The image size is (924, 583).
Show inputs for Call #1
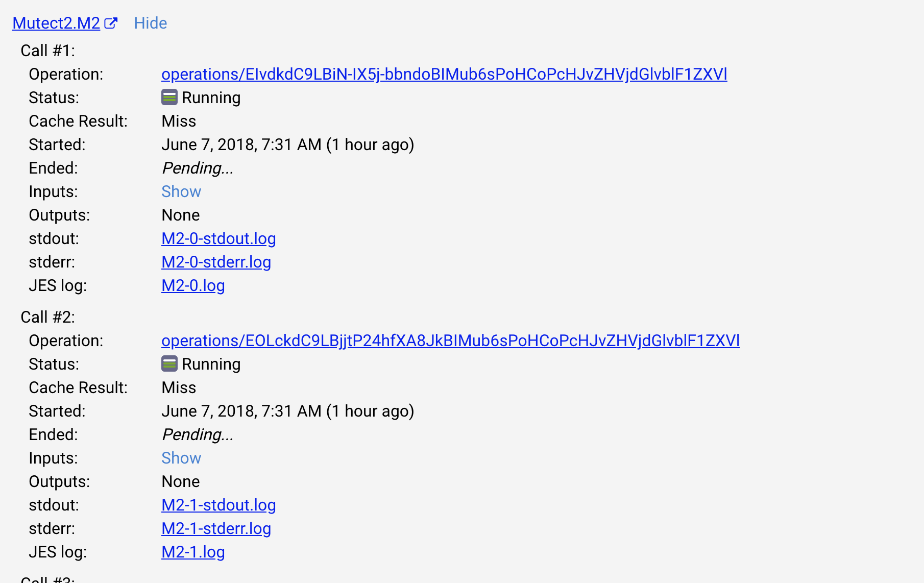click(181, 191)
